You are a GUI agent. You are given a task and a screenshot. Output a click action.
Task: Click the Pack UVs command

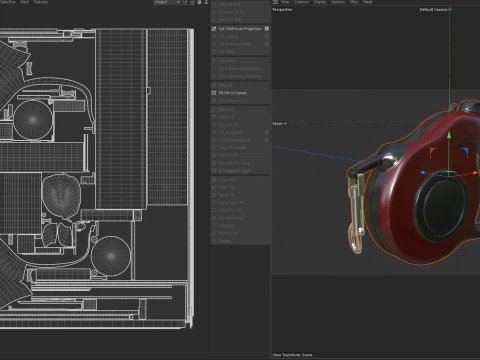(226, 187)
